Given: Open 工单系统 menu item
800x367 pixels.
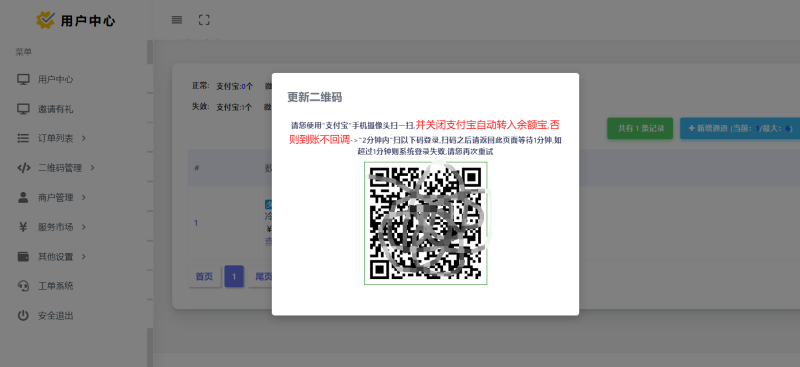Looking at the screenshot, I should pyautogui.click(x=55, y=286).
